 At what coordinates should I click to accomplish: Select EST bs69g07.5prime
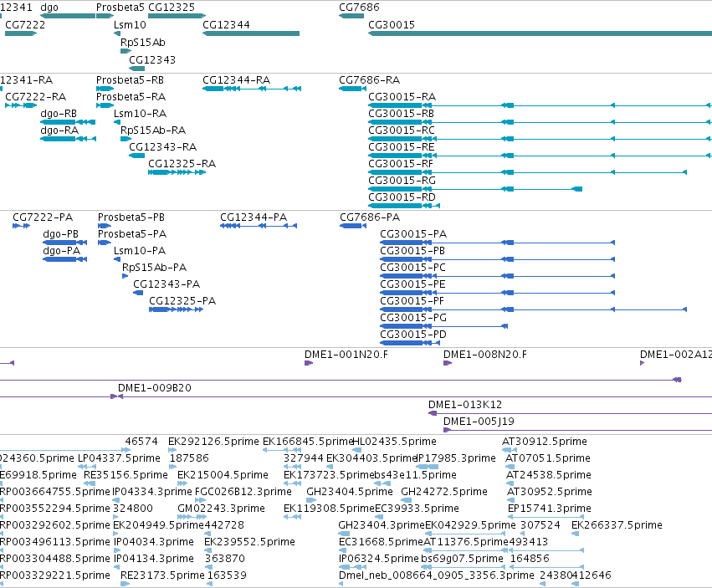[462, 559]
